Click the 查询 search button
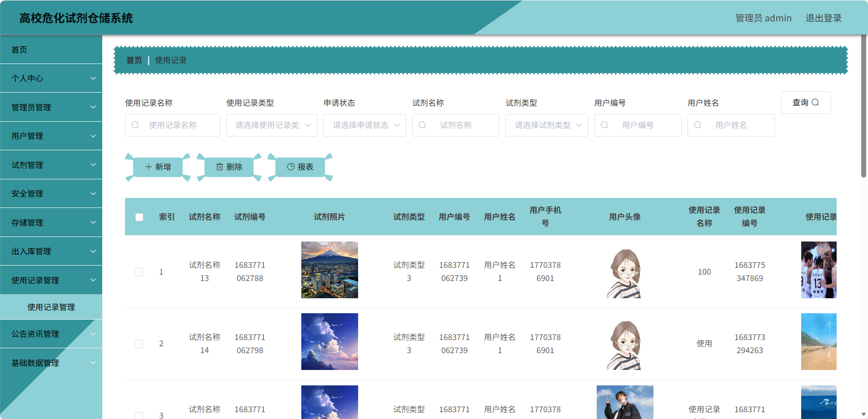The height and width of the screenshot is (419, 868). (806, 103)
